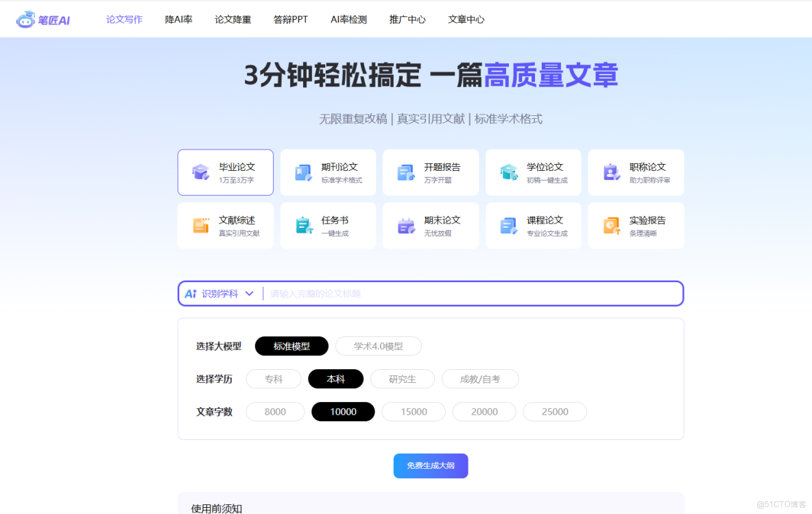Click the 实验报告 report icon
812x514 pixels.
610,225
